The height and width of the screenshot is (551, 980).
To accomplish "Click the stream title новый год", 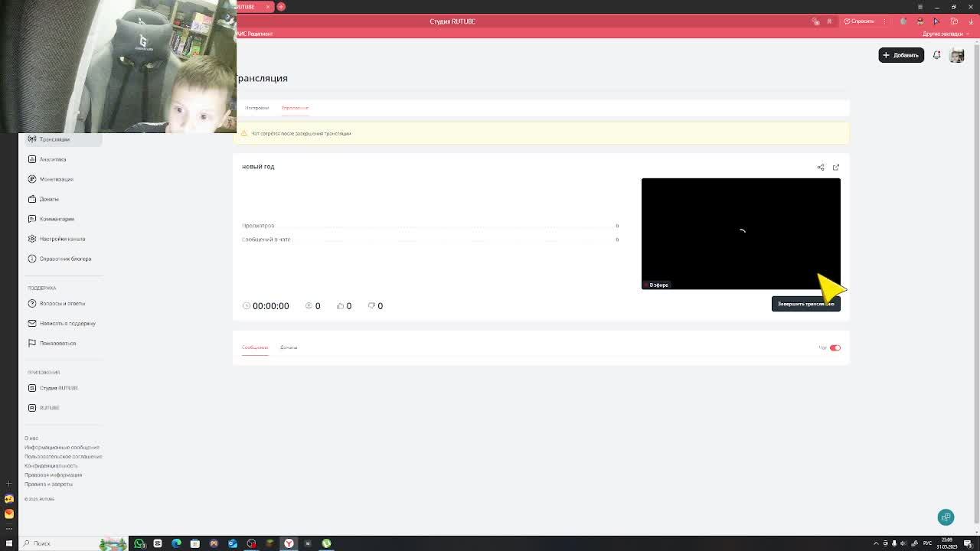I will click(258, 167).
